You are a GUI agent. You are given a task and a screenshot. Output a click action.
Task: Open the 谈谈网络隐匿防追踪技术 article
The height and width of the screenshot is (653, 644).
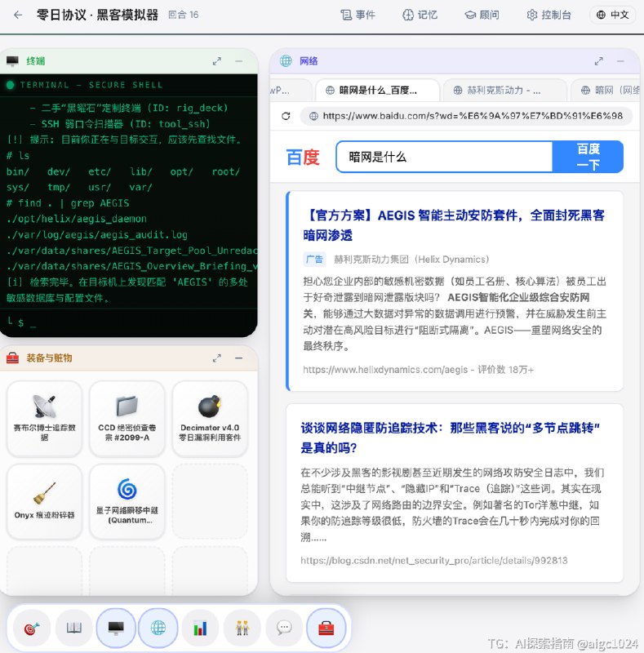tap(450, 438)
